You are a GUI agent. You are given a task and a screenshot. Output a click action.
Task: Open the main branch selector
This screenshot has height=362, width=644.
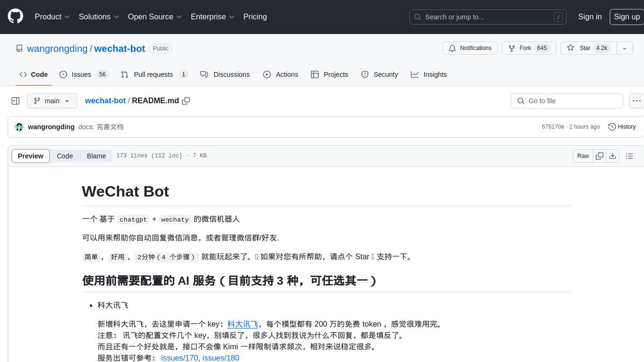tap(52, 101)
